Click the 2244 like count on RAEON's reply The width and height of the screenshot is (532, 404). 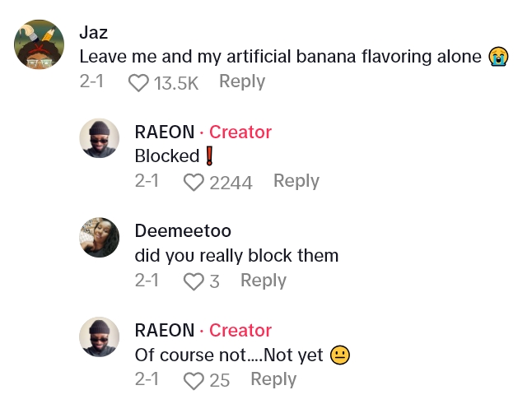coord(231,182)
